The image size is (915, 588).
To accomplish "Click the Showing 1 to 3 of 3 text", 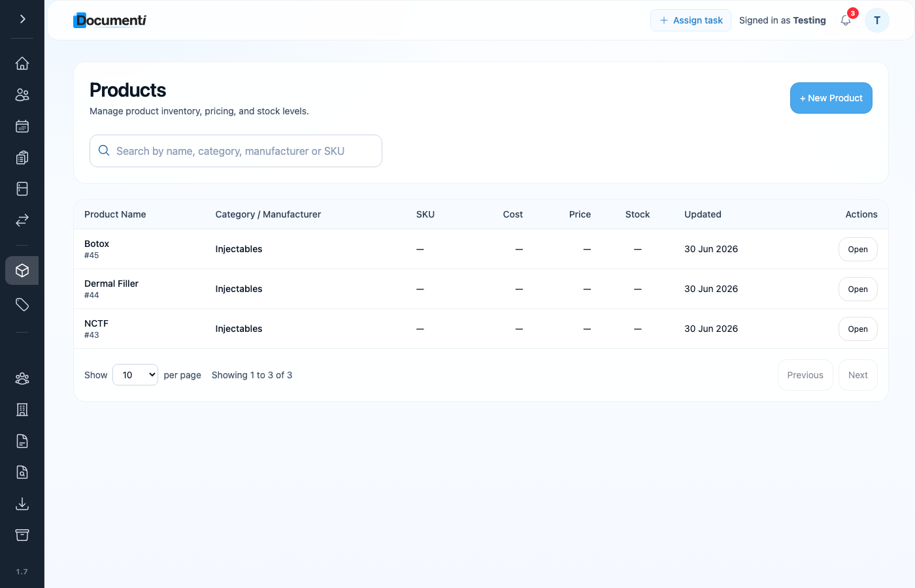I will [x=252, y=375].
